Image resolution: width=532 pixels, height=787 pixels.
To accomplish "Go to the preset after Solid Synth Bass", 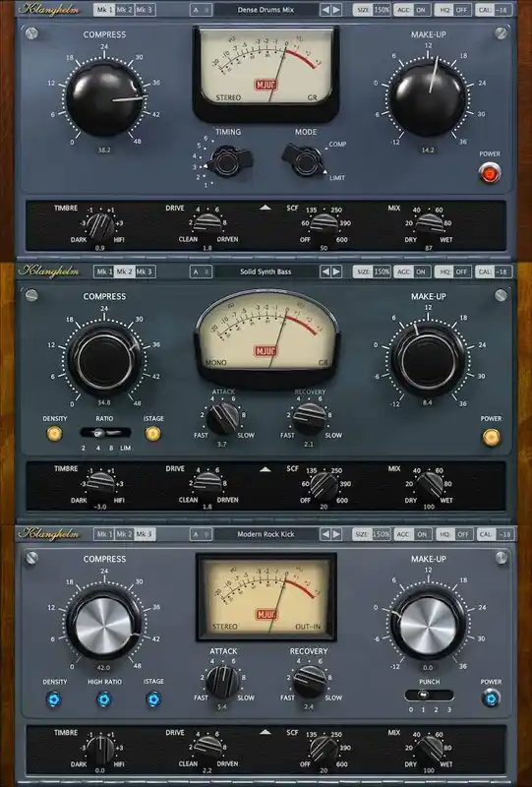I will point(336,272).
